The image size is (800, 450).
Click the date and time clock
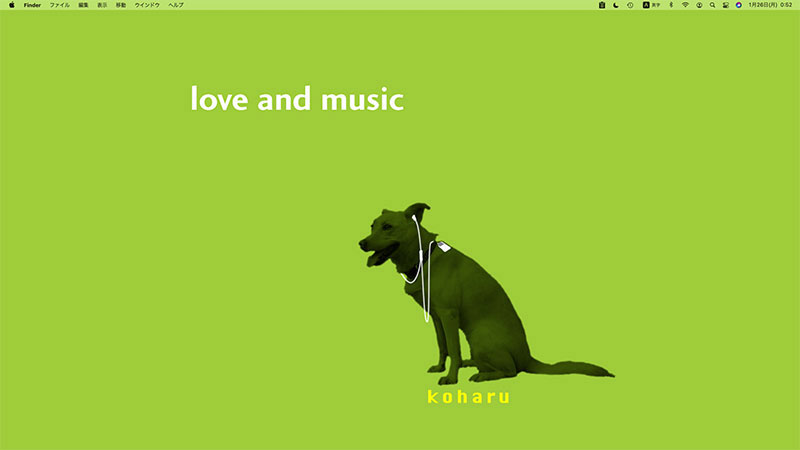pos(770,5)
